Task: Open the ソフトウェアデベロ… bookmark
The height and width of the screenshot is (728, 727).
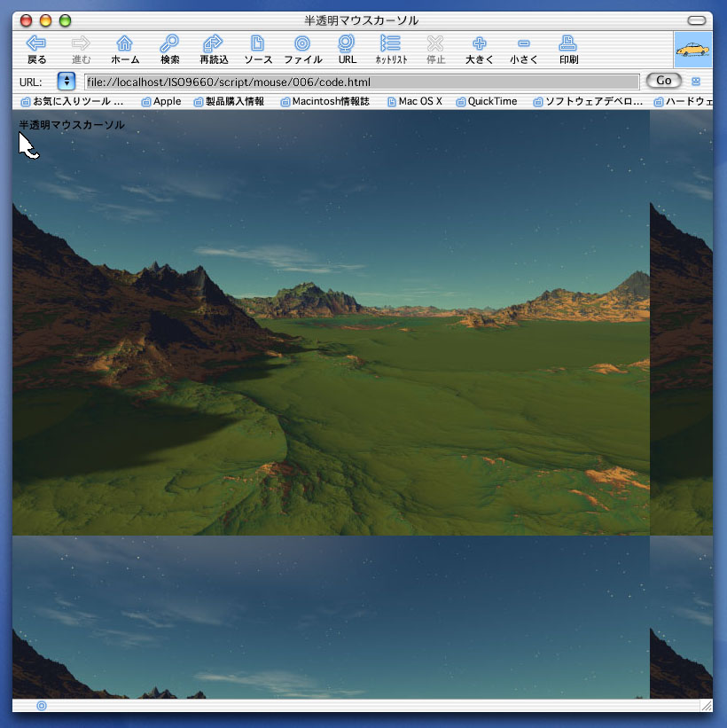Action: pos(588,101)
